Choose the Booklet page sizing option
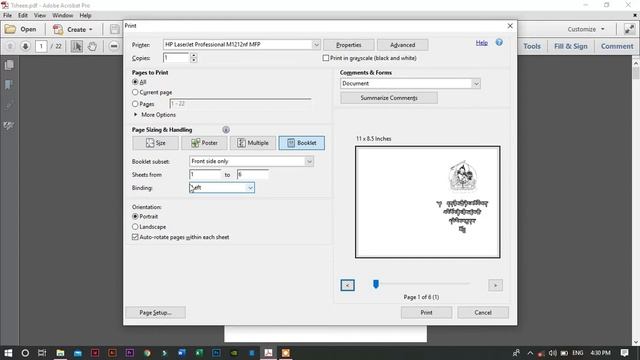The height and width of the screenshot is (360, 640). [302, 143]
